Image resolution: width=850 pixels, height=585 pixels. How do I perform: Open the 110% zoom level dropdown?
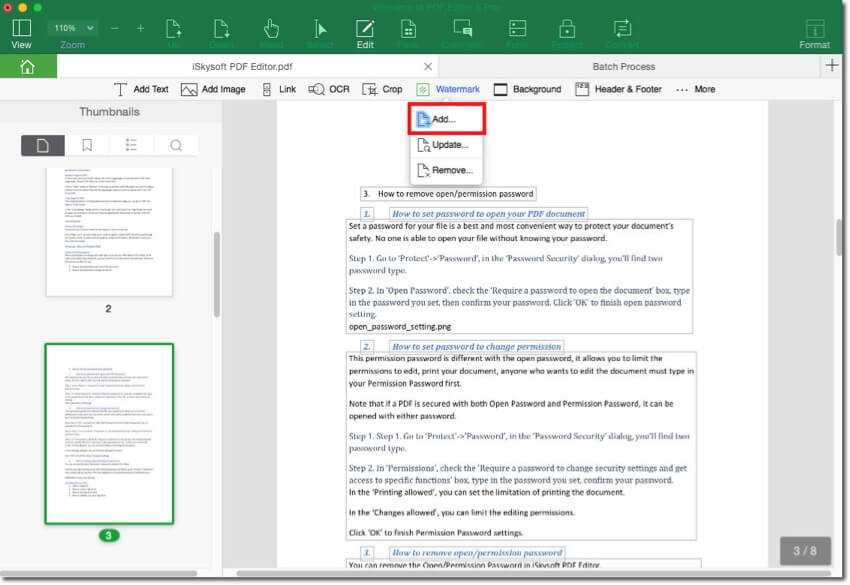(73, 28)
